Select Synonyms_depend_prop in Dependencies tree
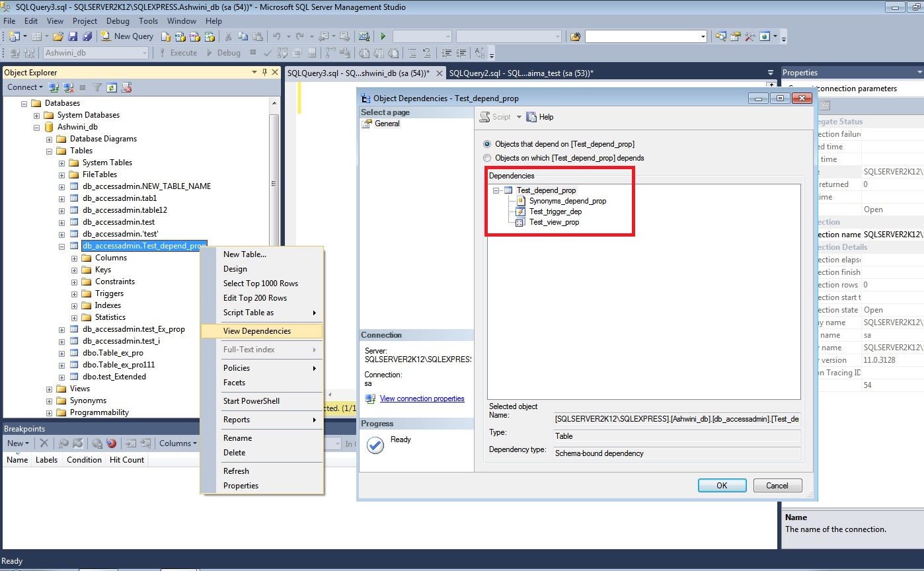This screenshot has height=571, width=924. pyautogui.click(x=568, y=201)
